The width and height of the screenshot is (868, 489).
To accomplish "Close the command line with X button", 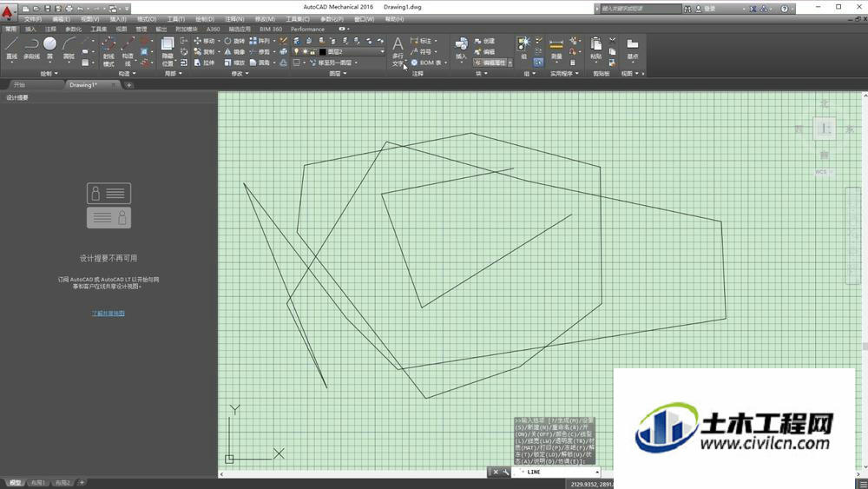I will [496, 472].
